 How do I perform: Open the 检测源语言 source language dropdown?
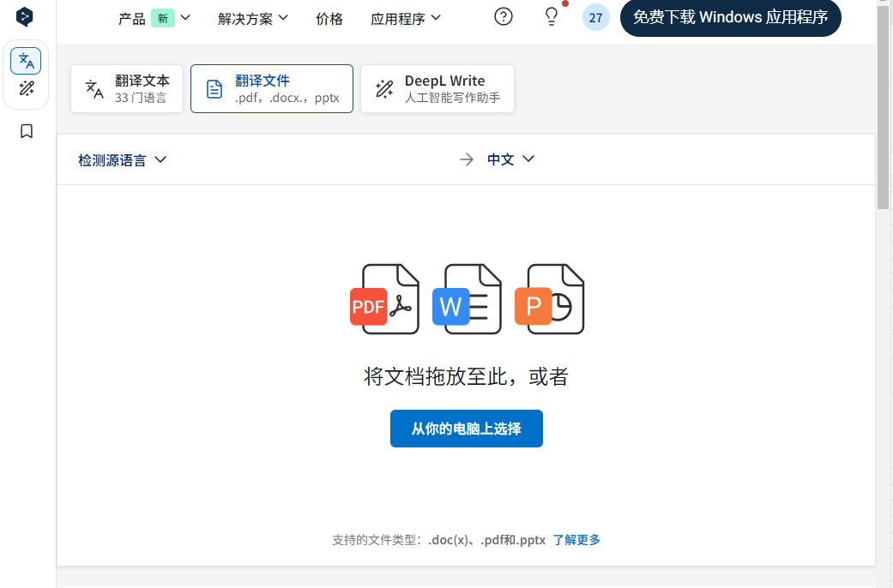[123, 160]
